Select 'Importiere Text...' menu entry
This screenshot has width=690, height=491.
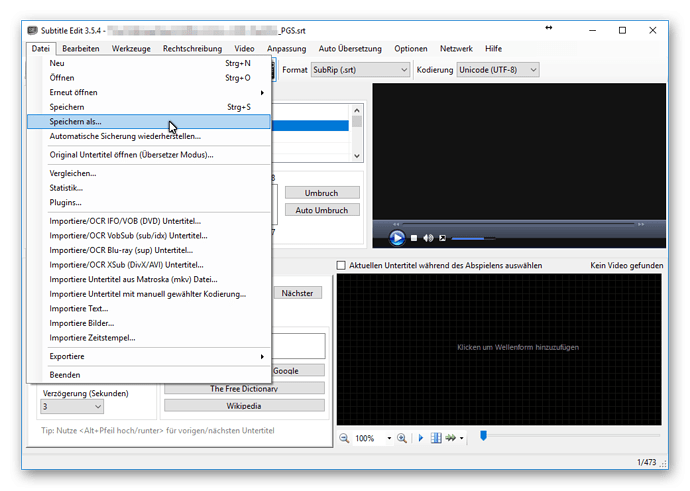[x=149, y=308]
